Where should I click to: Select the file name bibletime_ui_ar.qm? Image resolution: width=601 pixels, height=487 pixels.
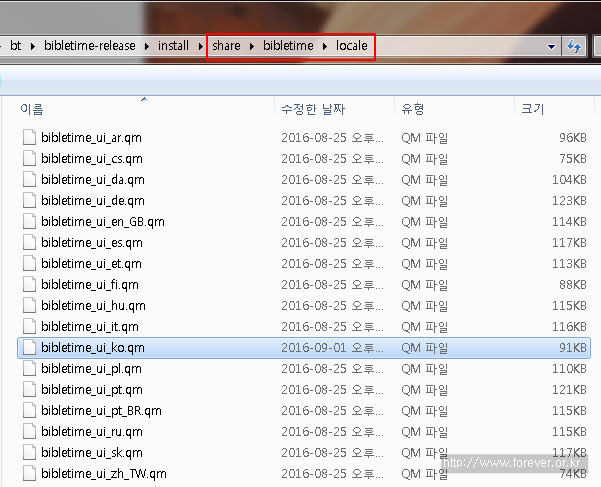(91, 137)
